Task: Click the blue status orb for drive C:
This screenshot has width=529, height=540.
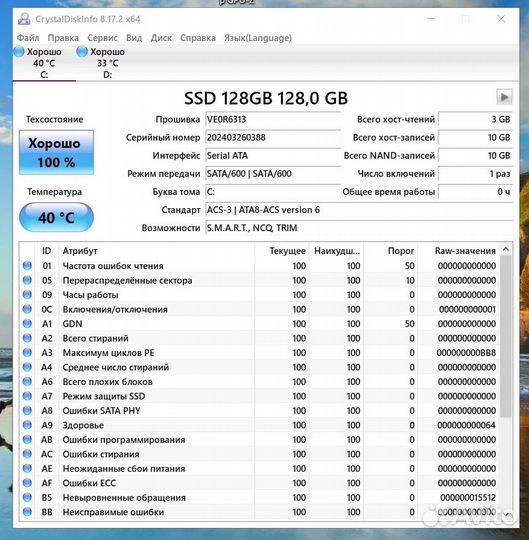Action: tap(19, 52)
